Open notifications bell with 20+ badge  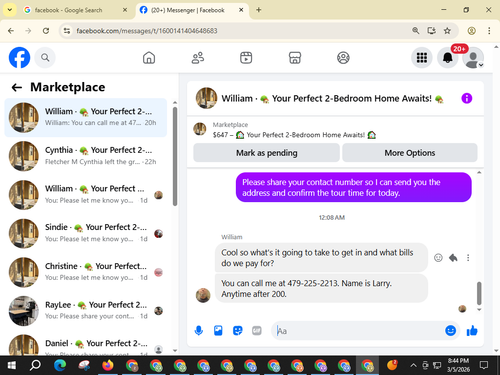(x=448, y=58)
